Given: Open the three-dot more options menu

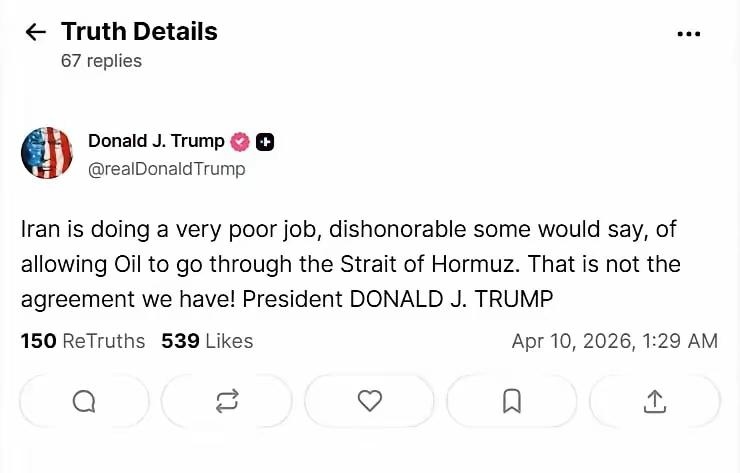Looking at the screenshot, I should pos(689,34).
